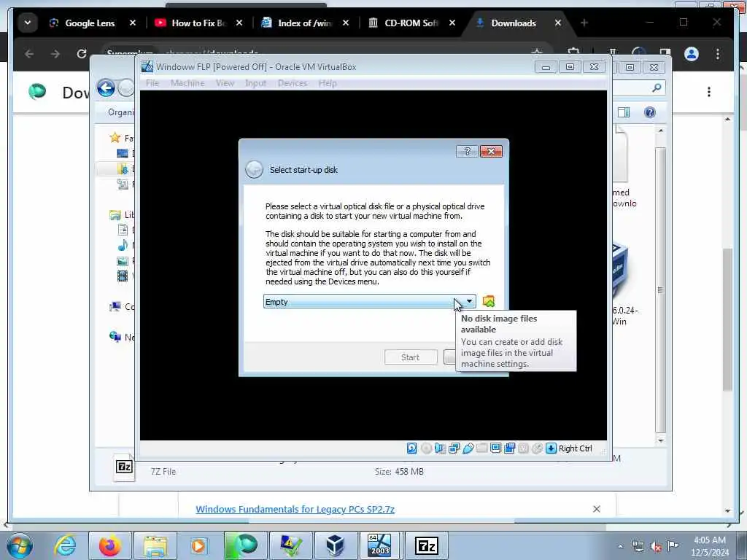
Task: Select Computer in Explorer navigation pane
Action: coord(122,307)
